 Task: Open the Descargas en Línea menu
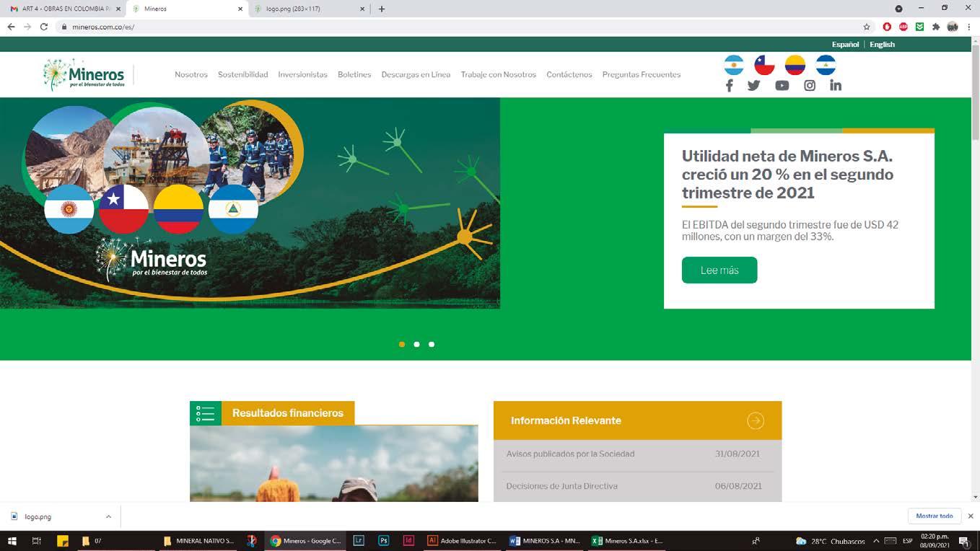pos(416,74)
